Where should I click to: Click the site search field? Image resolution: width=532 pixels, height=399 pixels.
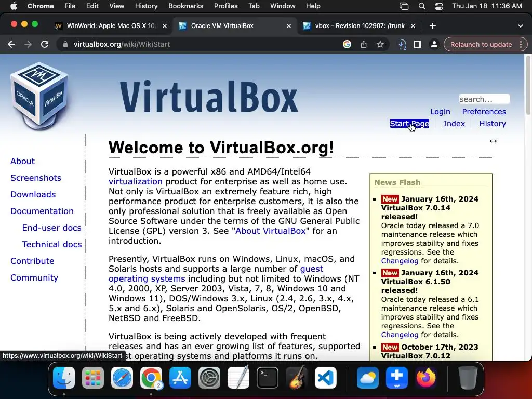484,99
